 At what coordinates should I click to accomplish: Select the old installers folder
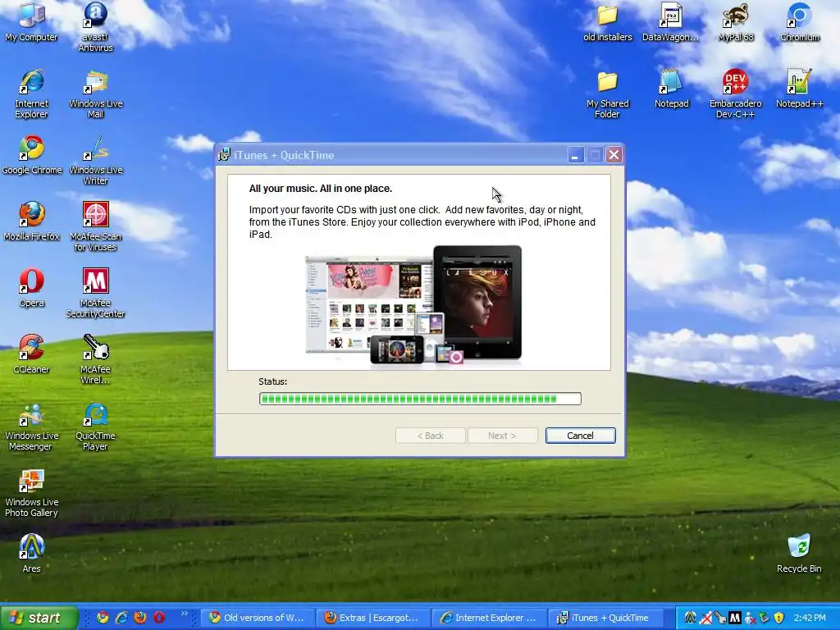(x=608, y=22)
